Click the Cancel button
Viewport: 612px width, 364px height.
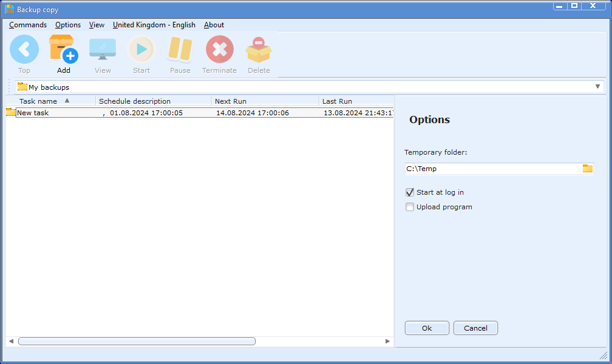475,328
